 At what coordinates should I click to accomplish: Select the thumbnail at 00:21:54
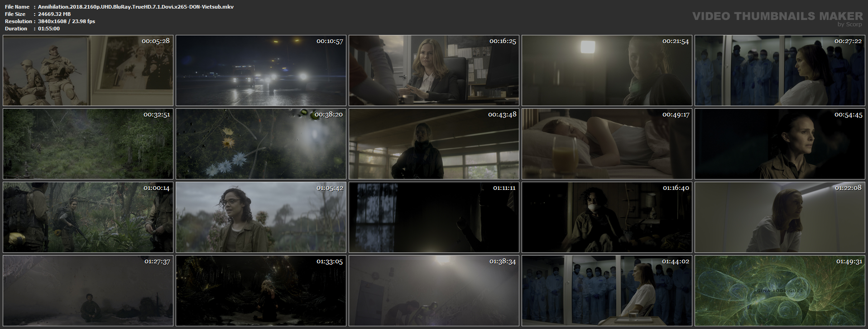[x=607, y=70]
